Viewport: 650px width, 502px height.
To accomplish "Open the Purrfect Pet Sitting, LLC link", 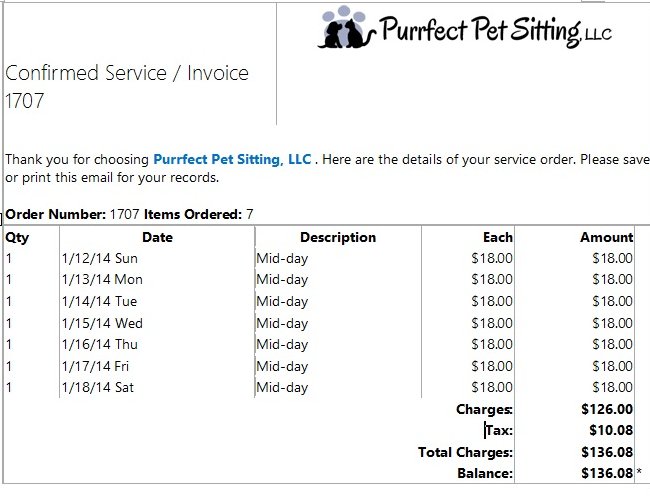I will tap(232, 159).
